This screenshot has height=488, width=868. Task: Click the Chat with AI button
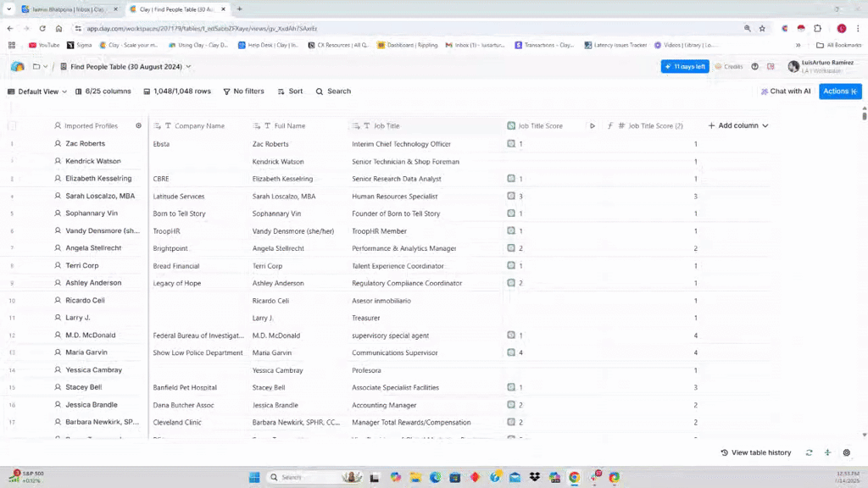coord(785,91)
